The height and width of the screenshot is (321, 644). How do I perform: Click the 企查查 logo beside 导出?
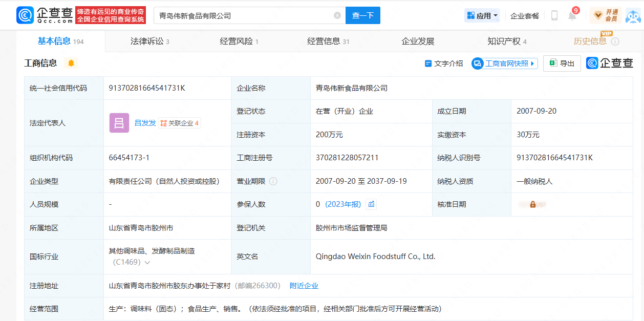coord(610,63)
